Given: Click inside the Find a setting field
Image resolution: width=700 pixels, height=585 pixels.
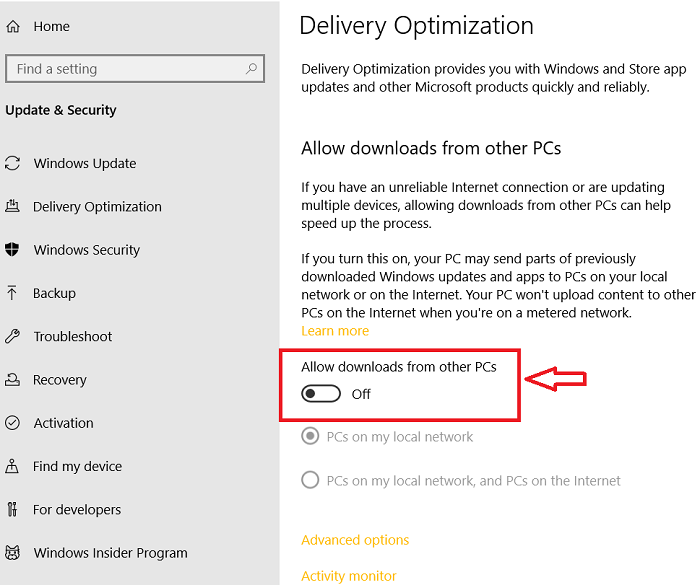Looking at the screenshot, I should pos(135,69).
